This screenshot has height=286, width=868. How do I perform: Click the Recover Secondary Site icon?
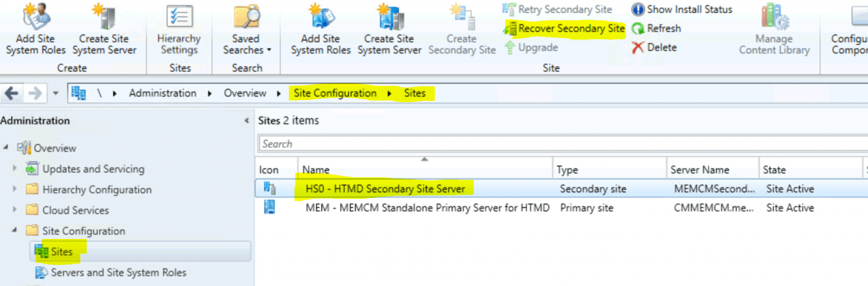[510, 29]
